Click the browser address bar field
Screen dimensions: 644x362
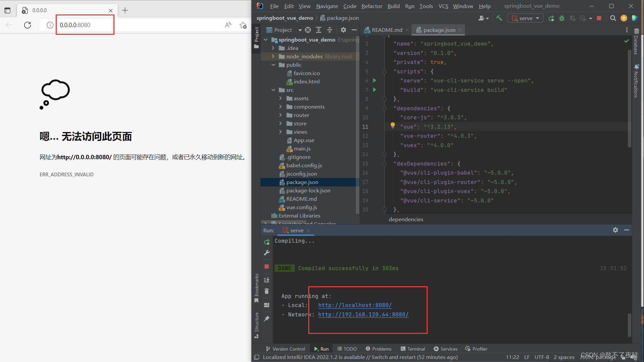pyautogui.click(x=134, y=25)
